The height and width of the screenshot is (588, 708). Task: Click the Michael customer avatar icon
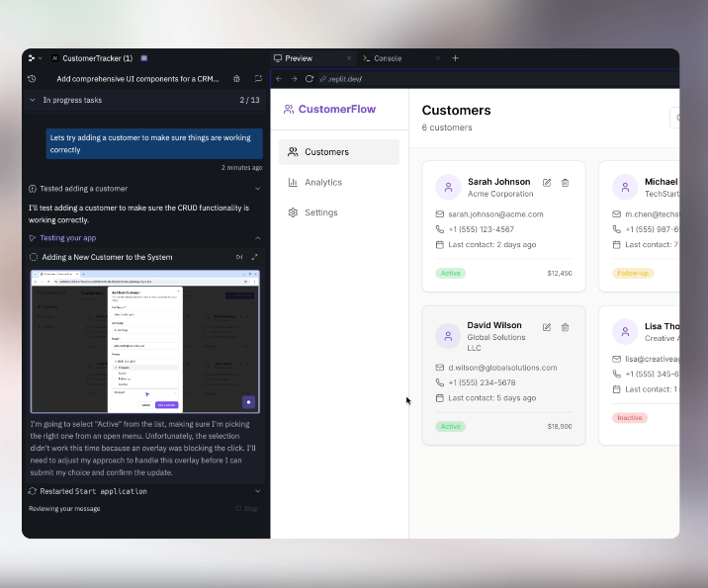625,188
